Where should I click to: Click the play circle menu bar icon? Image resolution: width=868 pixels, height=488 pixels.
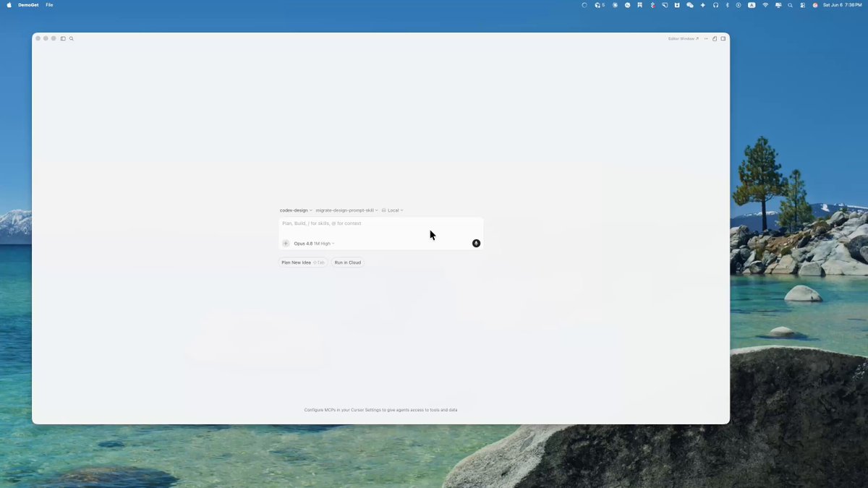(739, 5)
